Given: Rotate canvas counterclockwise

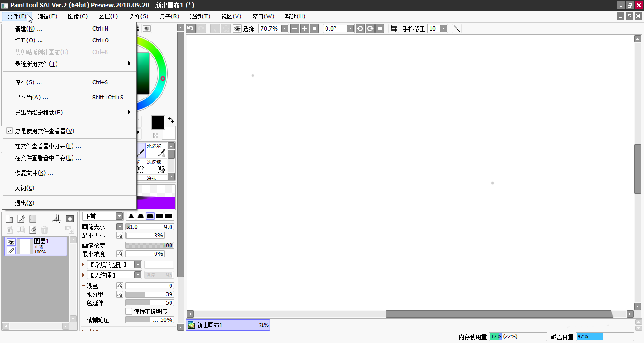Looking at the screenshot, I should coord(360,29).
